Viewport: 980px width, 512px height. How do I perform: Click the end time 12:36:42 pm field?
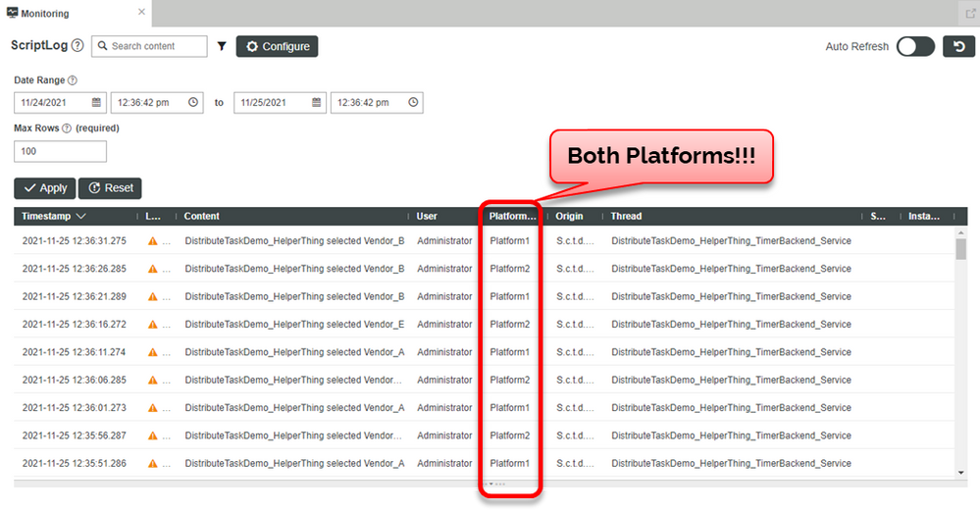click(377, 103)
